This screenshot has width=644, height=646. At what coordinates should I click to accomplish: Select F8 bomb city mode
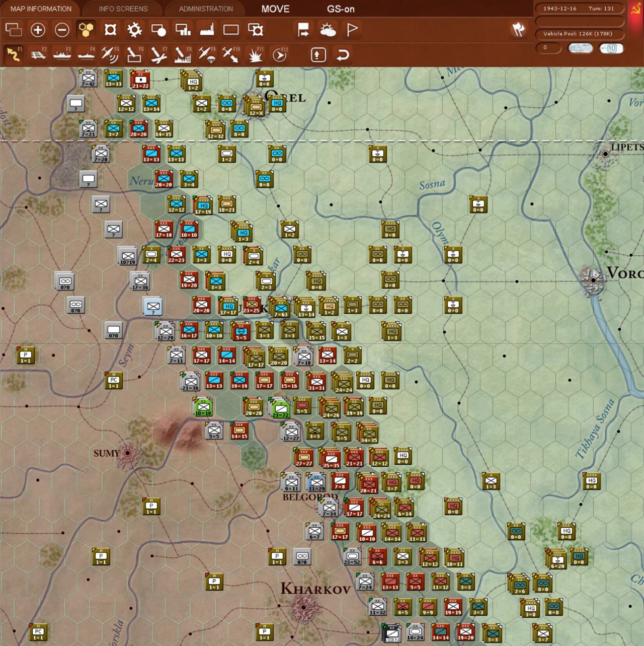click(183, 54)
